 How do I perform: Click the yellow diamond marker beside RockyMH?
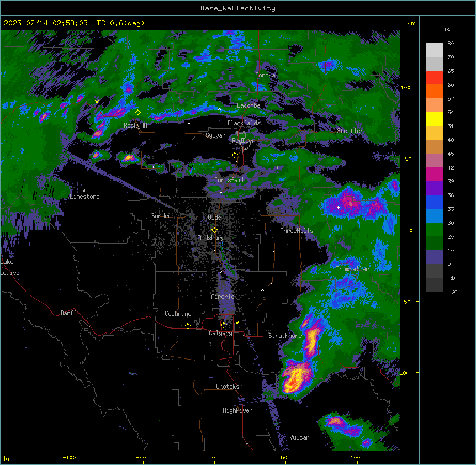(138, 113)
